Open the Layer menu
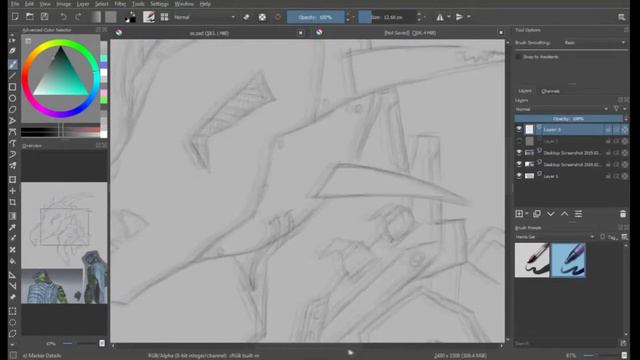Image resolution: width=640 pixels, height=360 pixels. point(83,4)
